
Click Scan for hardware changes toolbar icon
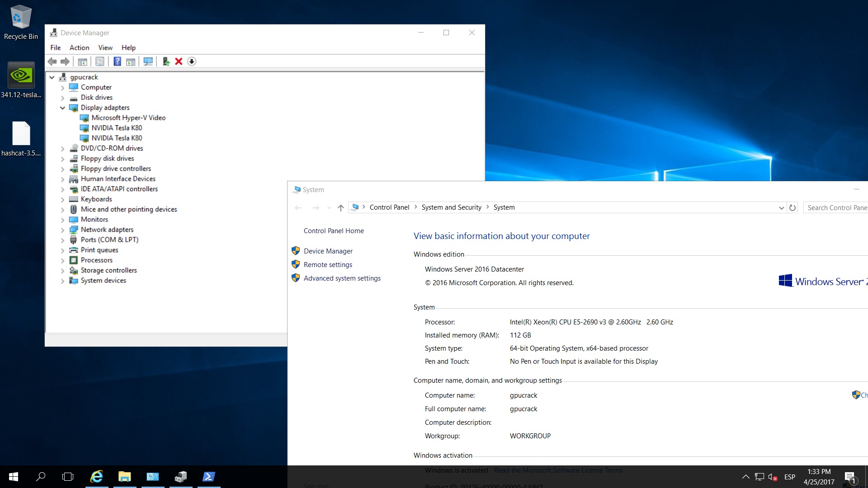[148, 61]
